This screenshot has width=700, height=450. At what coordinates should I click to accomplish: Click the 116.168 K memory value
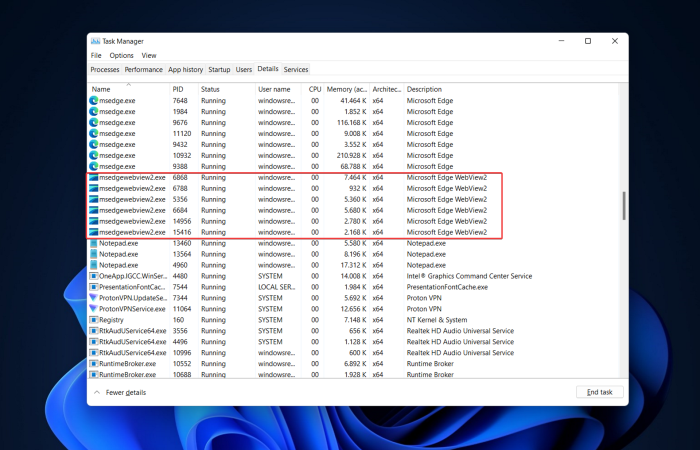pyautogui.click(x=352, y=122)
